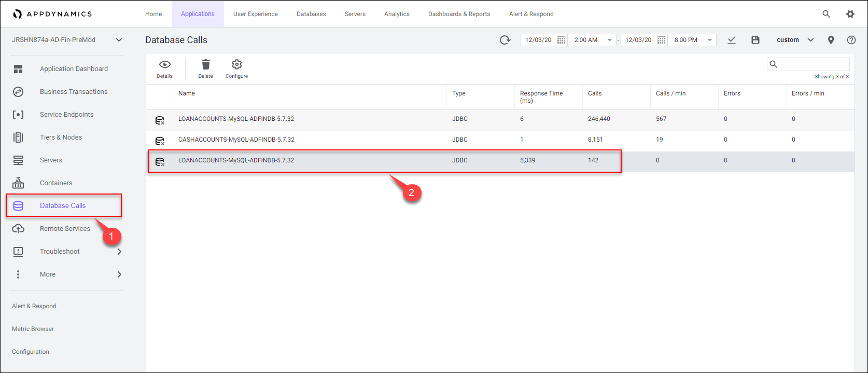Click the database calls search field
Screen dimensions: 868x373
[x=813, y=64]
